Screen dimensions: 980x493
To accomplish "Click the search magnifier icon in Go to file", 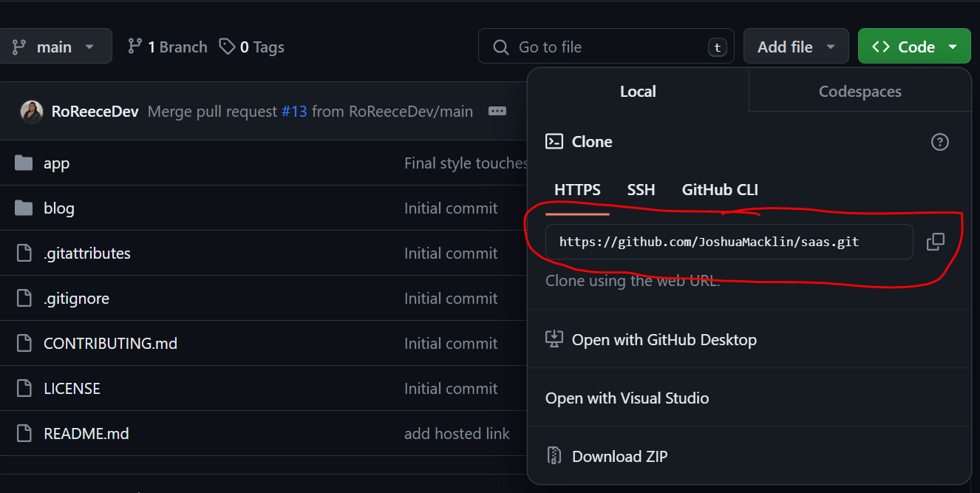I will pyautogui.click(x=501, y=47).
